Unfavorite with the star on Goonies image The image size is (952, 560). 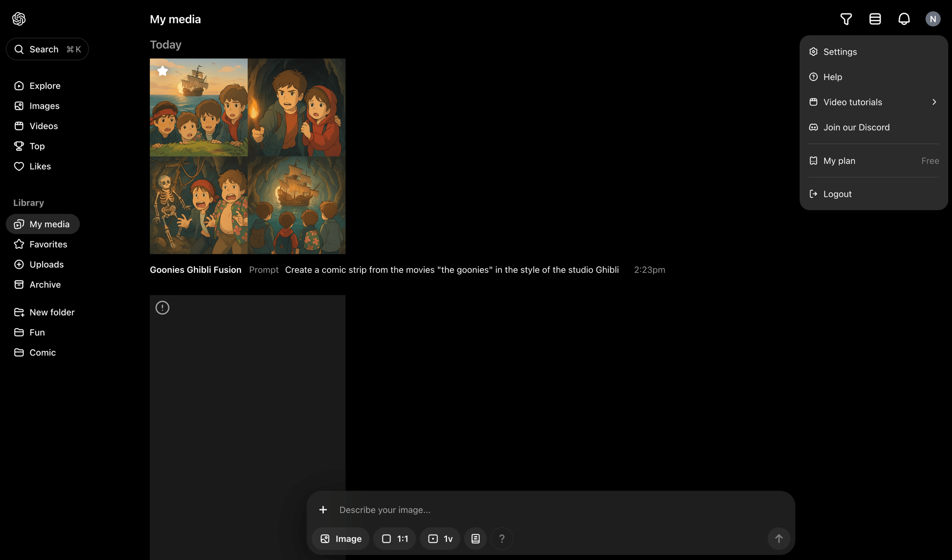[163, 71]
